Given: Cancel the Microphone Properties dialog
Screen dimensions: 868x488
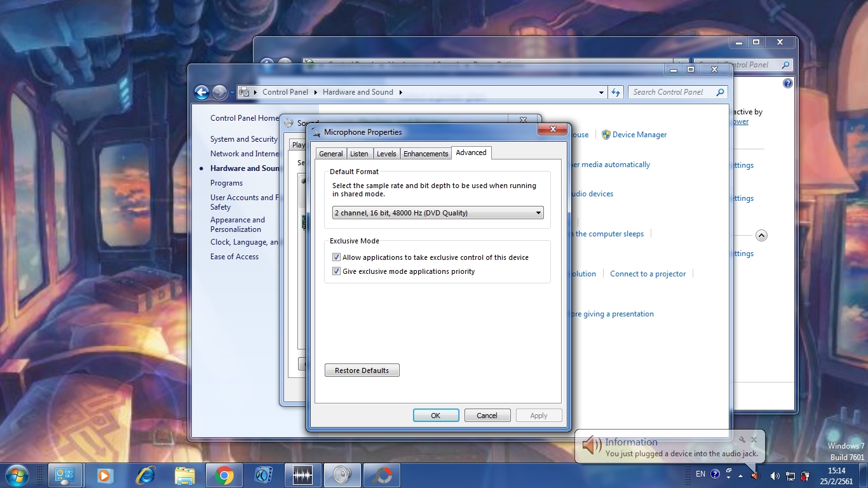Looking at the screenshot, I should pos(487,416).
